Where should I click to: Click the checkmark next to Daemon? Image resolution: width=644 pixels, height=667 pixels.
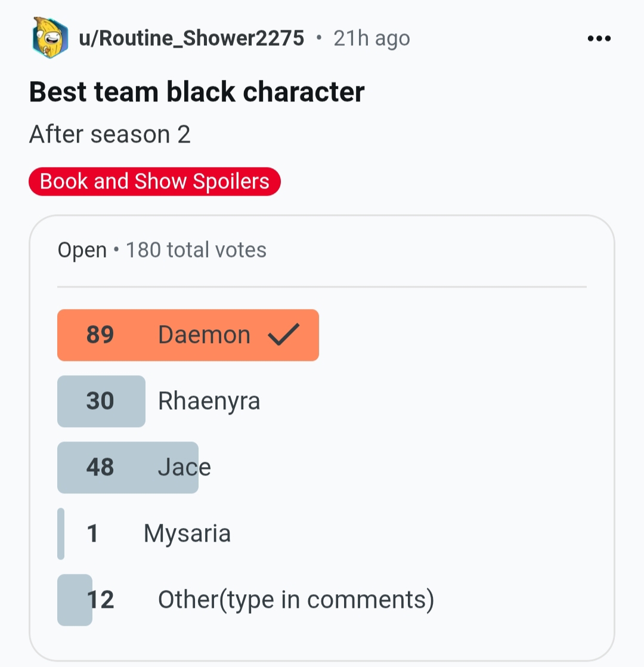pyautogui.click(x=283, y=335)
